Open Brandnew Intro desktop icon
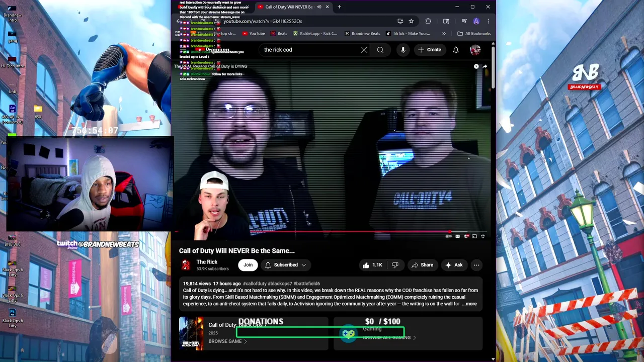Image resolution: width=644 pixels, height=362 pixels. (13, 14)
